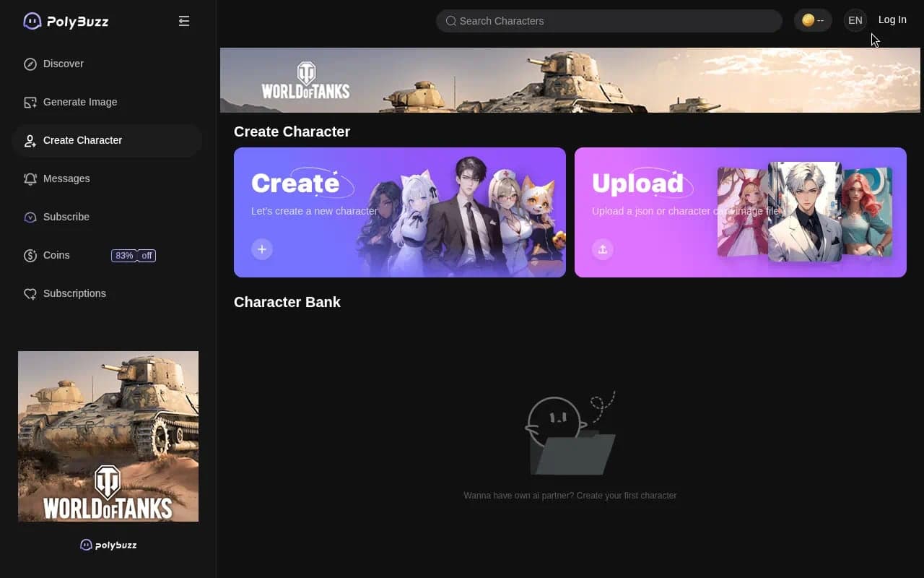Click into the Search Characters field
The width and height of the screenshot is (924, 578).
point(609,21)
